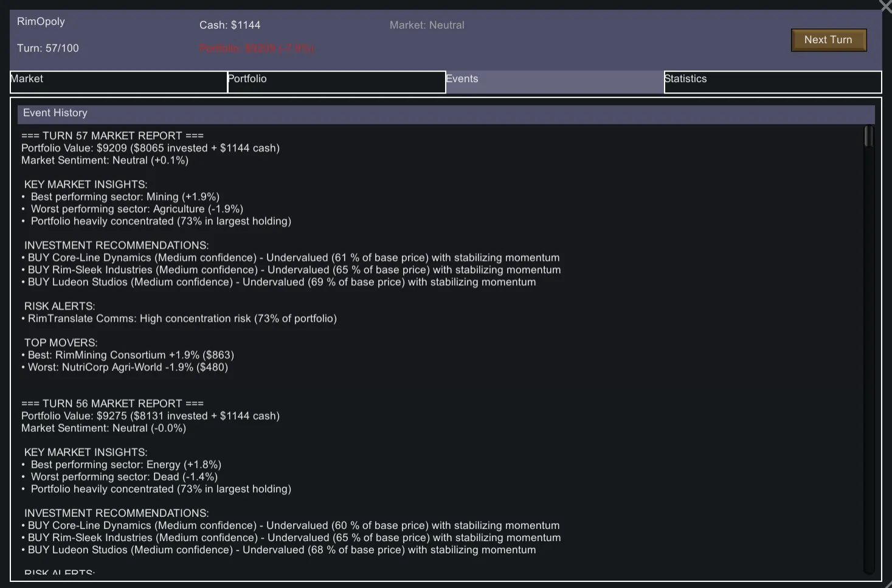Open the Portfolio tab
The height and width of the screenshot is (588, 892).
(x=336, y=82)
